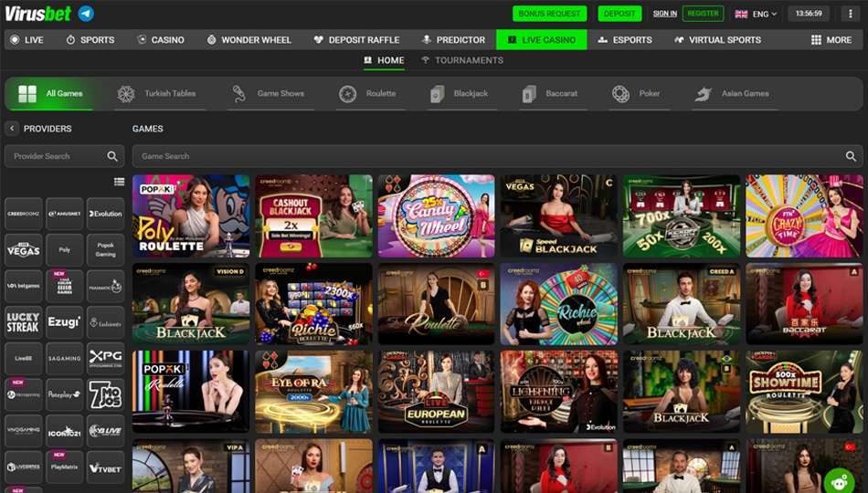Open Virtual Sports section

(x=717, y=40)
